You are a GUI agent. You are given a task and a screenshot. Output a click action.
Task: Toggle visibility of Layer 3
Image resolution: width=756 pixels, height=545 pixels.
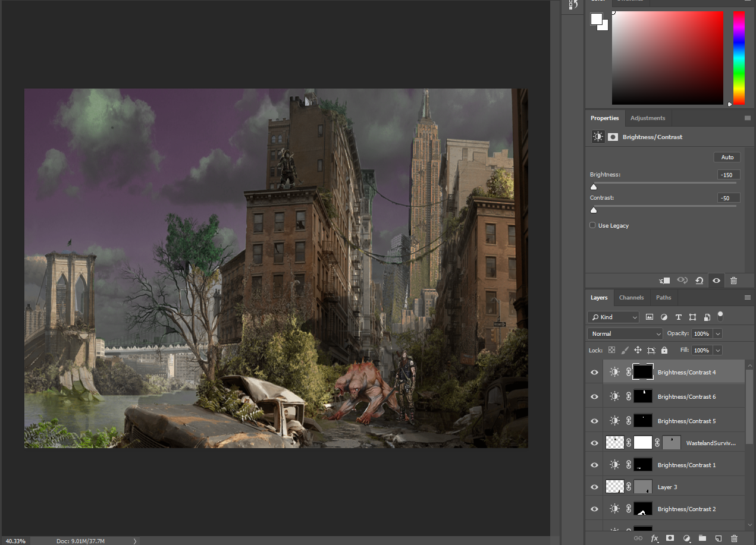tap(594, 486)
